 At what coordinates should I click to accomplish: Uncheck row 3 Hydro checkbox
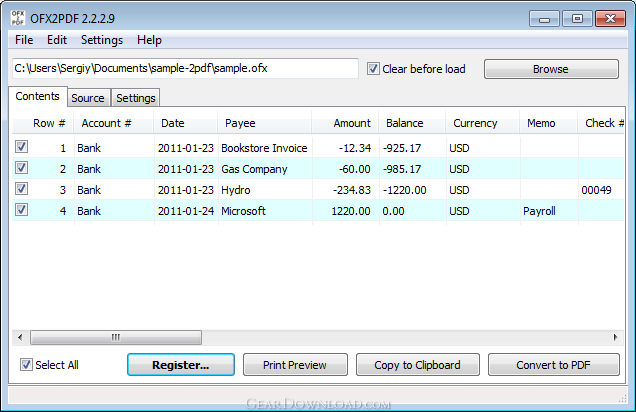pyautogui.click(x=21, y=189)
